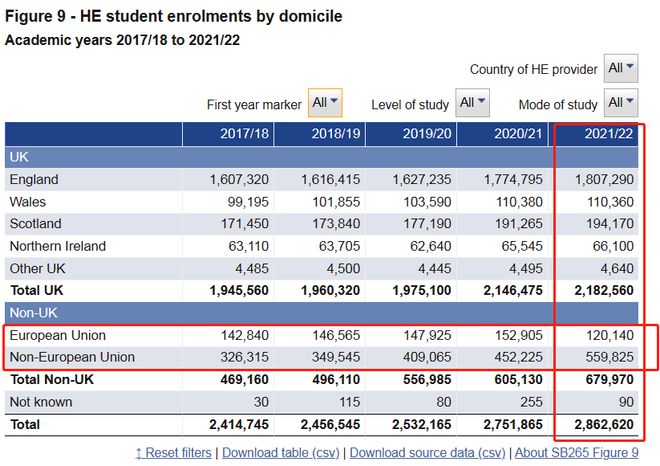Screen dimensions: 660x466
Task: Click Total UK 2019/20 value 1,975,100
Action: (422, 290)
